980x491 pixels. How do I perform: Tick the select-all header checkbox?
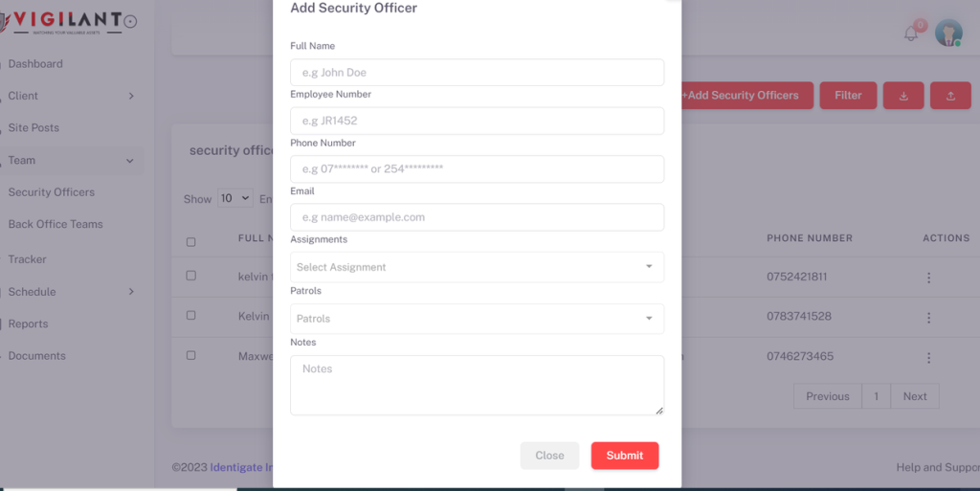(191, 242)
